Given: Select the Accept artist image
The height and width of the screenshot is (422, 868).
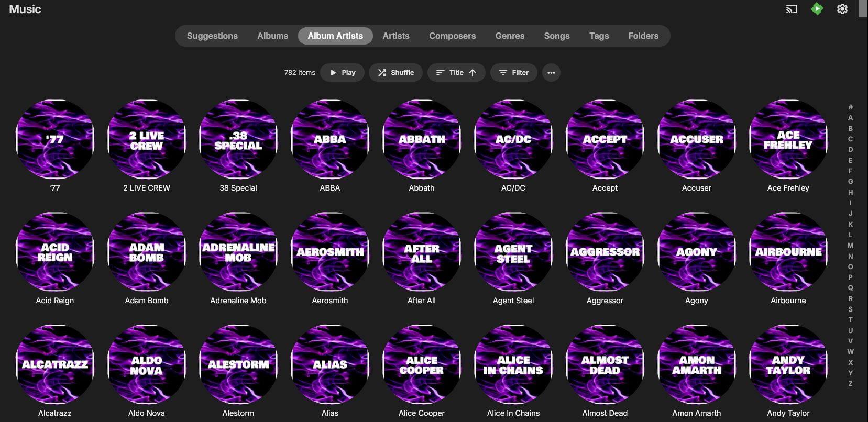Looking at the screenshot, I should point(605,139).
